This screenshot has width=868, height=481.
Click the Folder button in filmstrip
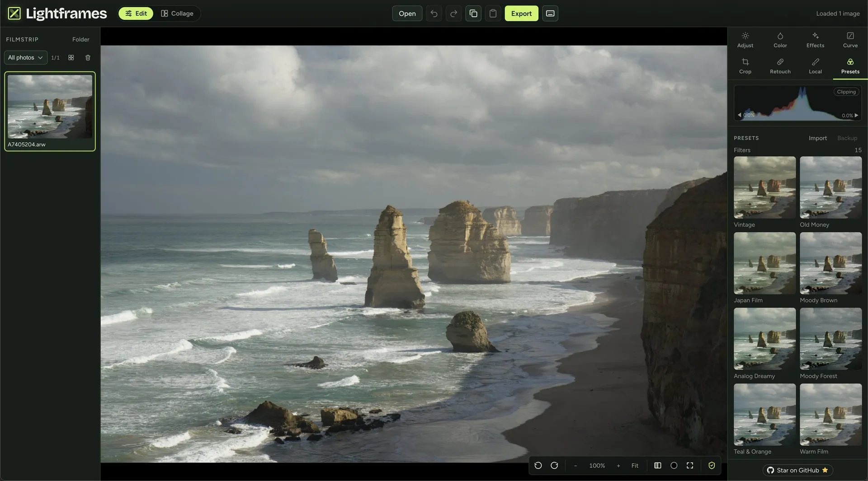[81, 40]
